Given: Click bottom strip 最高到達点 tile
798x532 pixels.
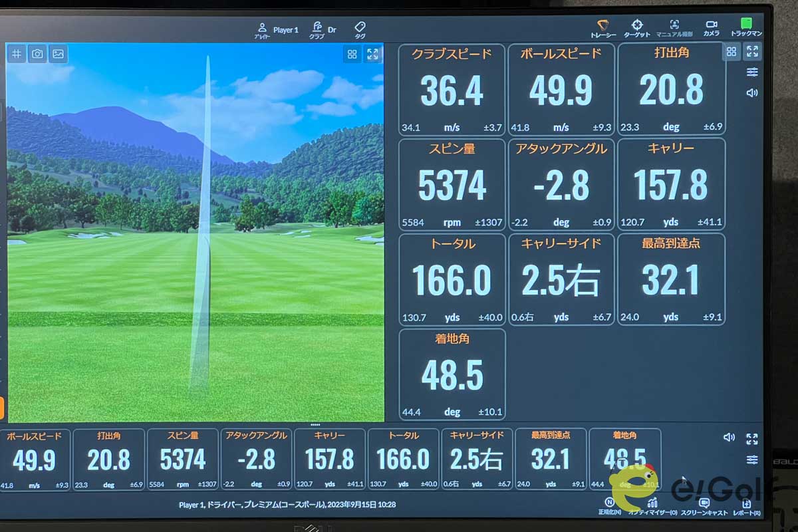Looking at the screenshot, I should coord(551,460).
